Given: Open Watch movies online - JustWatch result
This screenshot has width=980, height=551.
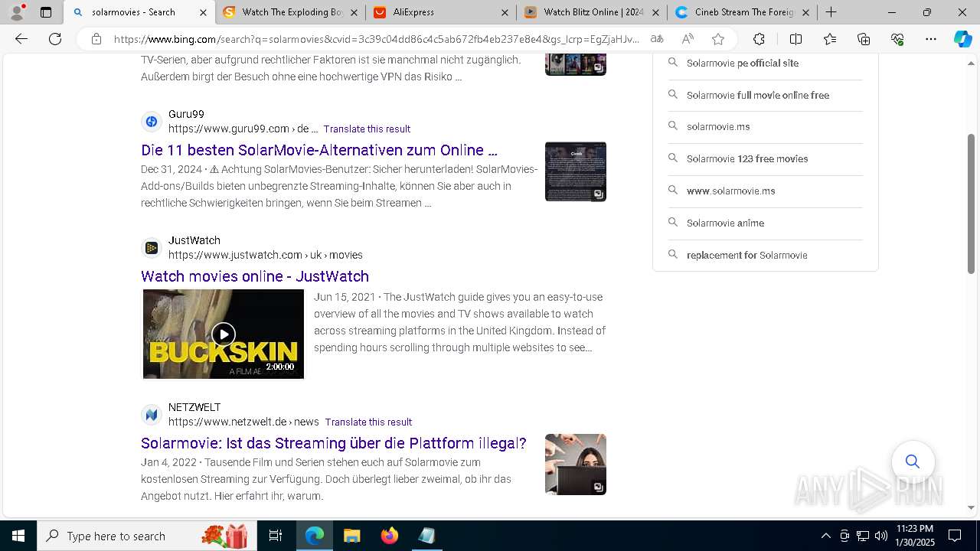Looking at the screenshot, I should 255,276.
